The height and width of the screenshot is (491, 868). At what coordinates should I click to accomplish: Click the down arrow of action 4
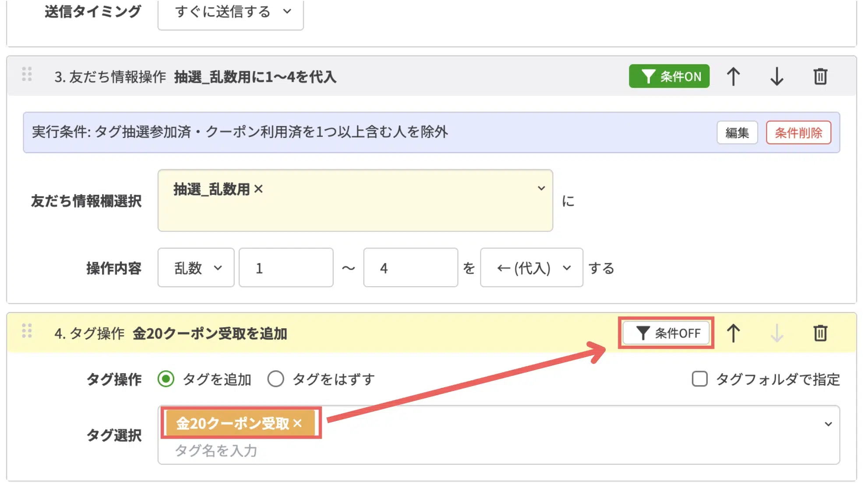777,333
